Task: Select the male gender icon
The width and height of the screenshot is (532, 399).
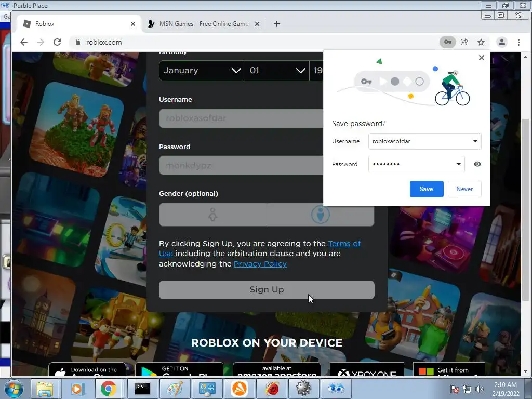Action: click(321, 215)
